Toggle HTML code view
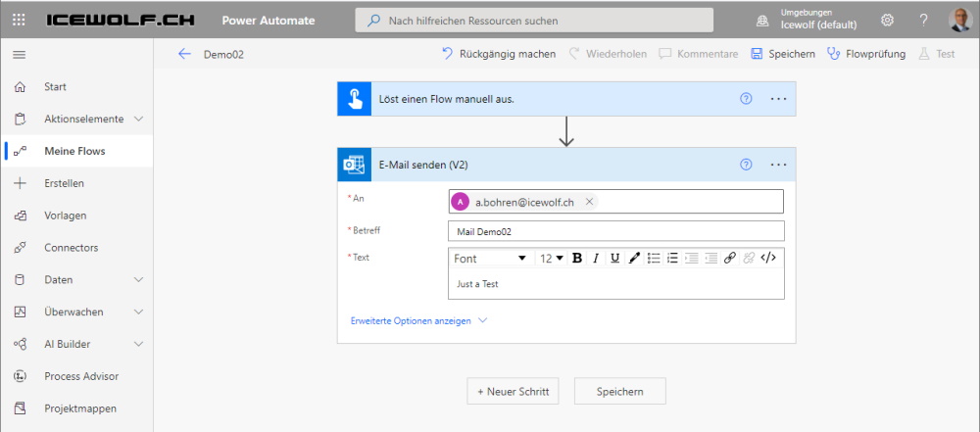 tap(768, 258)
